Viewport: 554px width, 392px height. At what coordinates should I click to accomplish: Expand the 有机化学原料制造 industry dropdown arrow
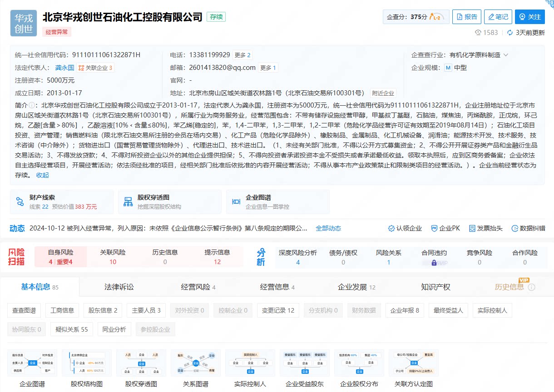pos(506,55)
